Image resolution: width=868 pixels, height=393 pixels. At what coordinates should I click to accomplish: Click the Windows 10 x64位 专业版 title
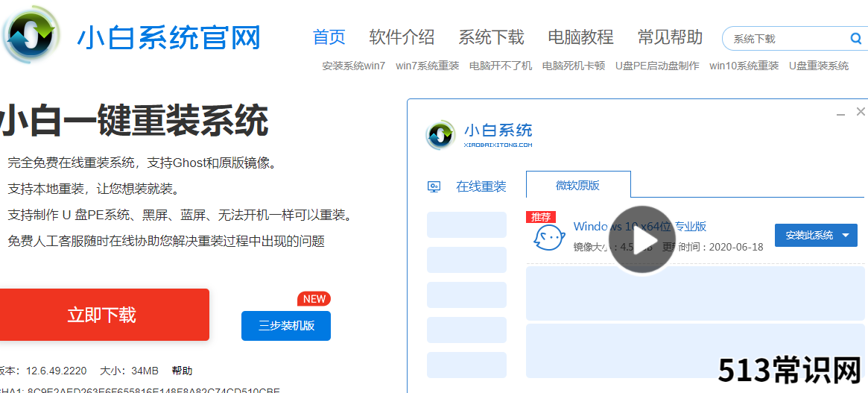coord(639,226)
